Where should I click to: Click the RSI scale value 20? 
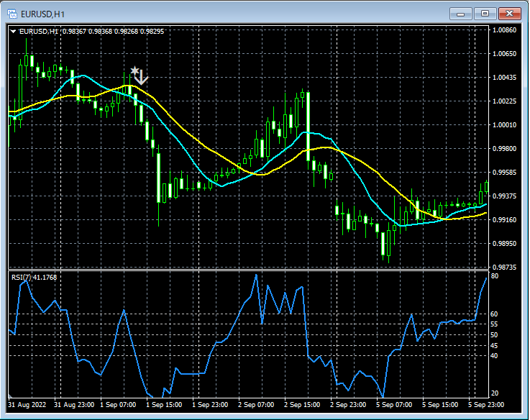[495, 393]
